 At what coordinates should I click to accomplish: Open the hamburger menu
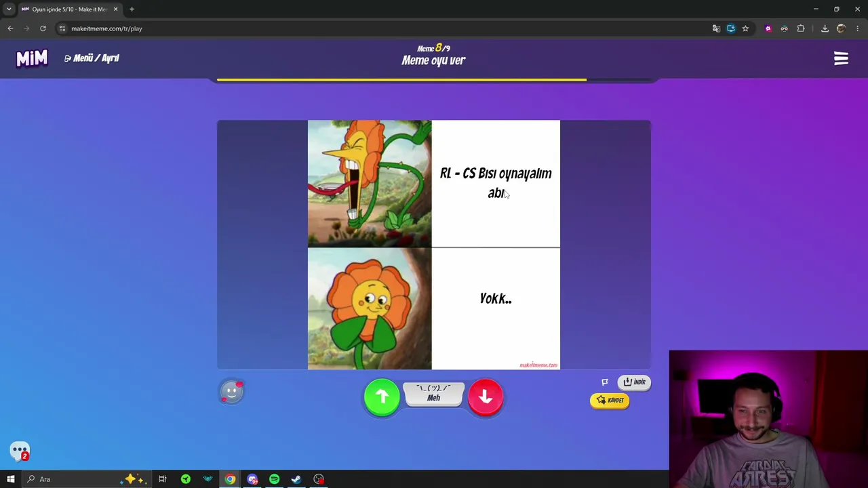(841, 59)
